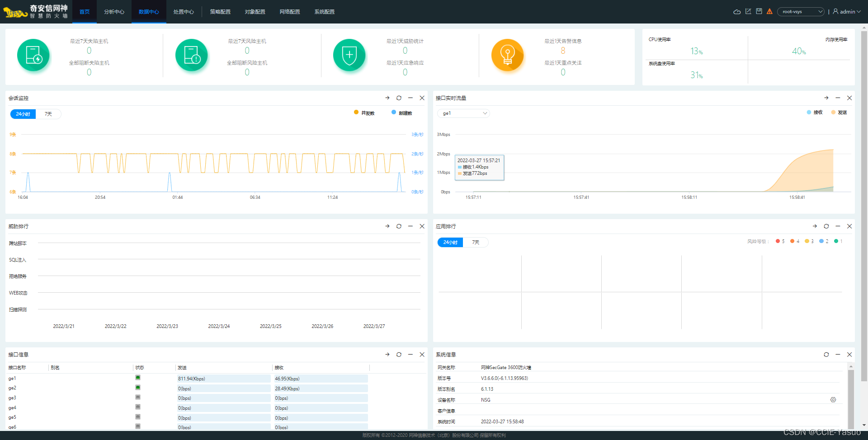Open the orange warning alert icon
868x440 pixels.
pyautogui.click(x=769, y=11)
